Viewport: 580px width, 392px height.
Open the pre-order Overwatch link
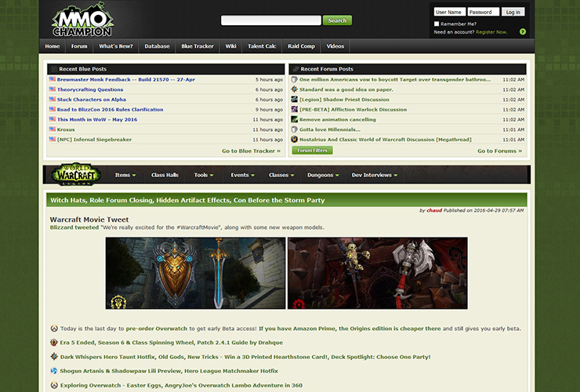point(157,328)
